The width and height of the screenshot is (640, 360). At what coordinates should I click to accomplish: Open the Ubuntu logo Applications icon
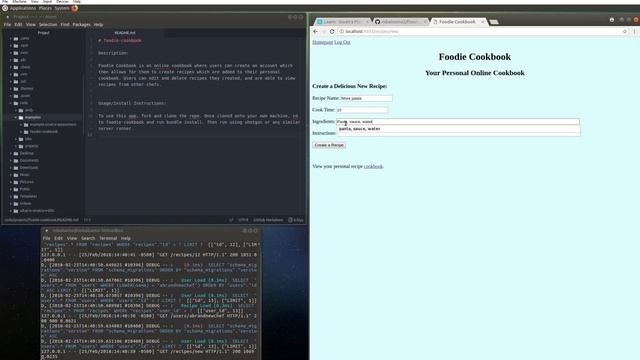[x=5, y=8]
